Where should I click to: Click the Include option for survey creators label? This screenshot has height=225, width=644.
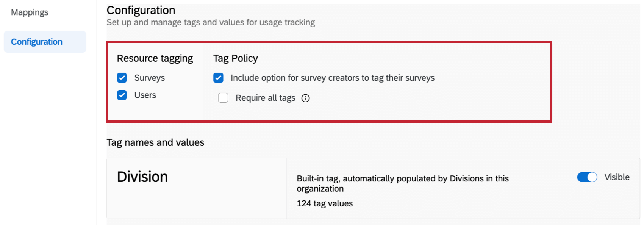(332, 78)
